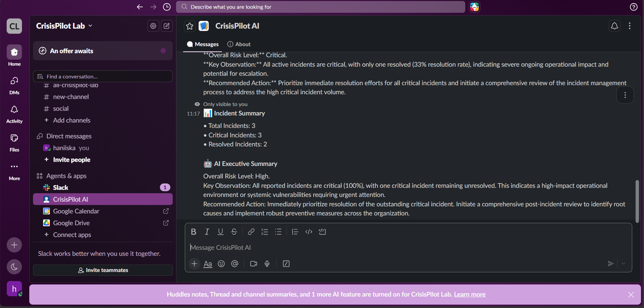Insert a code block

point(322,232)
